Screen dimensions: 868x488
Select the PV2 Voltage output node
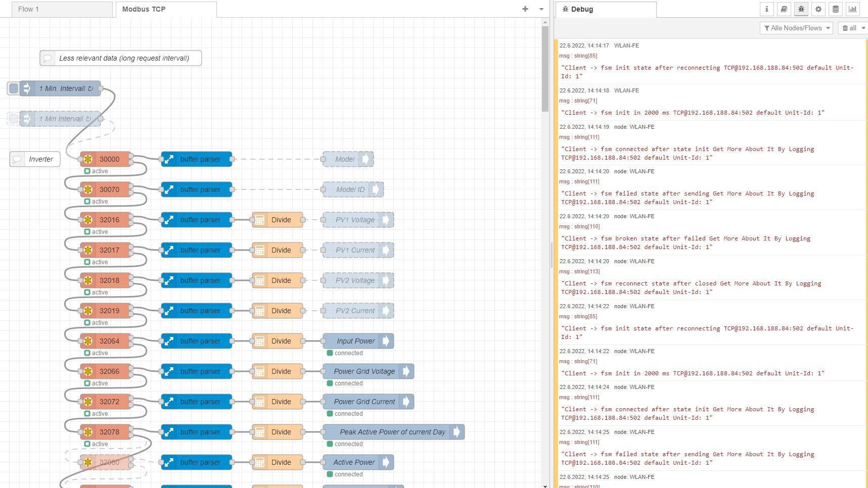358,280
